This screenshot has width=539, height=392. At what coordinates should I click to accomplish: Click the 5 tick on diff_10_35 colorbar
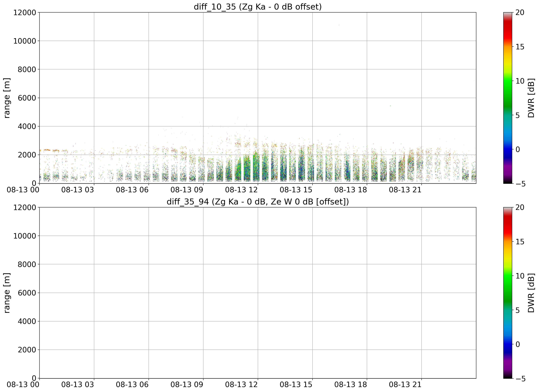[x=518, y=115]
